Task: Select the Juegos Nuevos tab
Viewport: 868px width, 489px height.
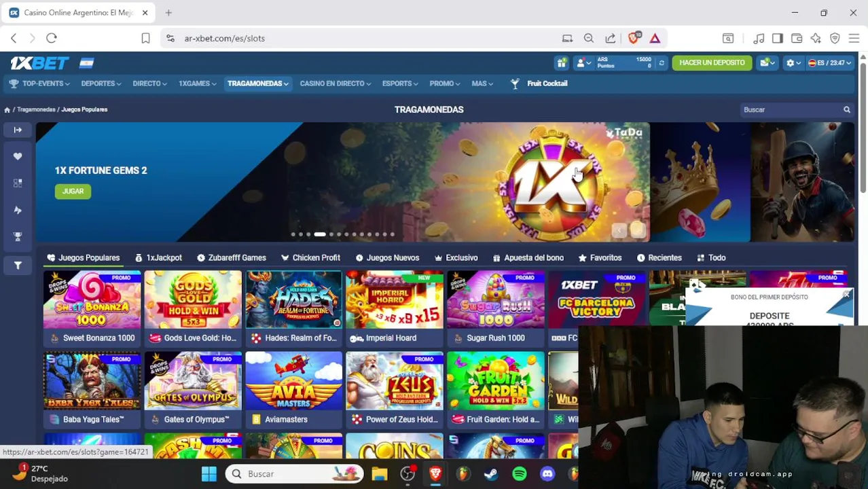Action: click(x=387, y=257)
